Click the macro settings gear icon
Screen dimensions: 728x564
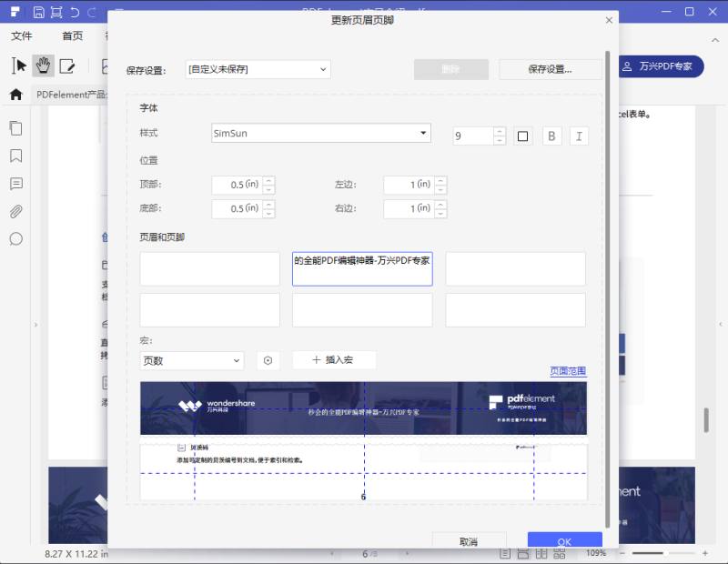[268, 360]
